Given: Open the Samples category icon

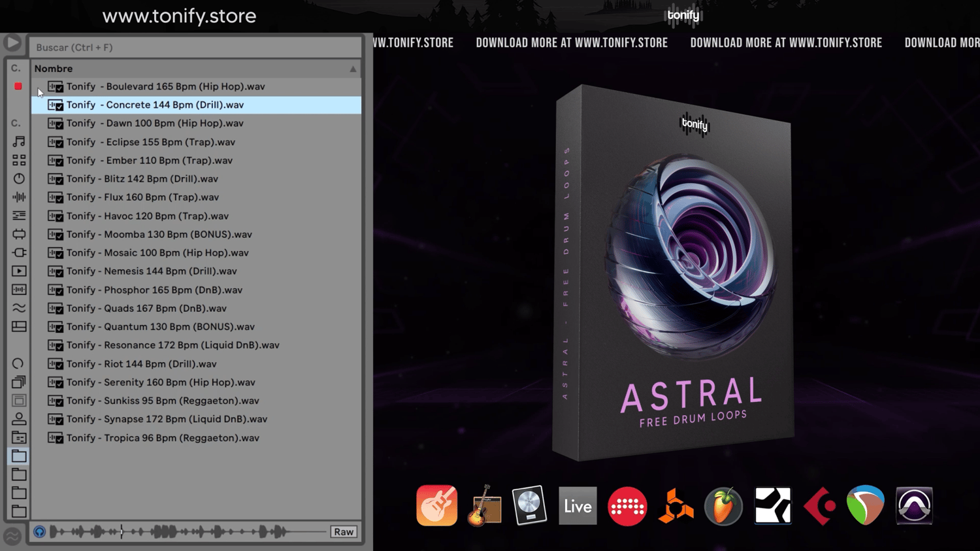Looking at the screenshot, I should (19, 290).
